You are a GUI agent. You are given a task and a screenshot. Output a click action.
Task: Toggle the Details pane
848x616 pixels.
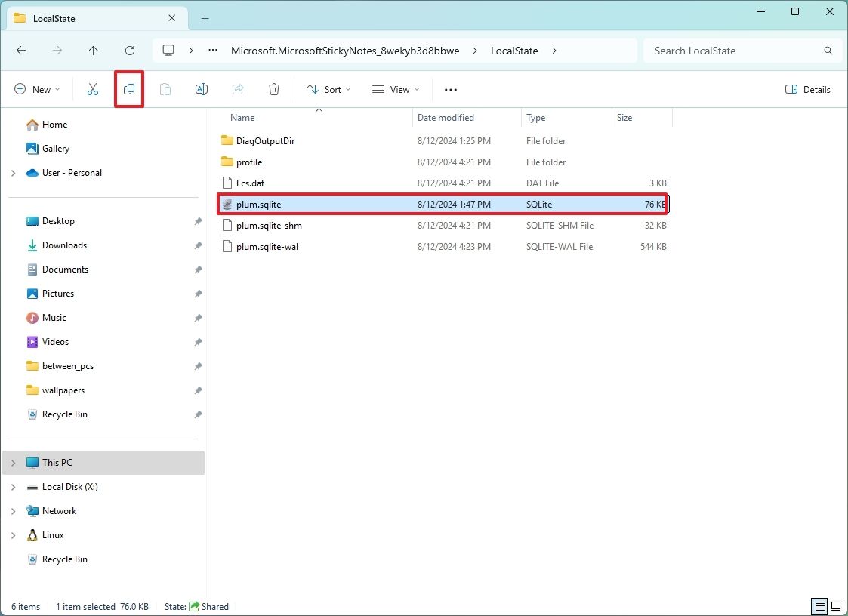(x=807, y=89)
